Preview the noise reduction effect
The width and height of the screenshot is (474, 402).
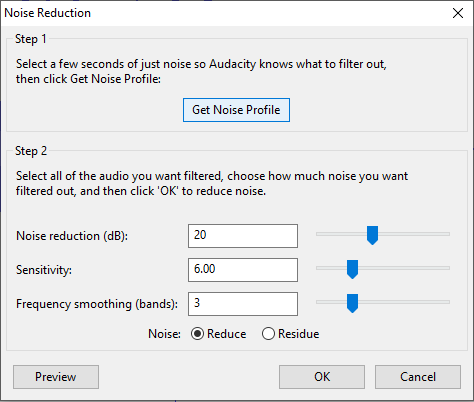pyautogui.click(x=56, y=377)
